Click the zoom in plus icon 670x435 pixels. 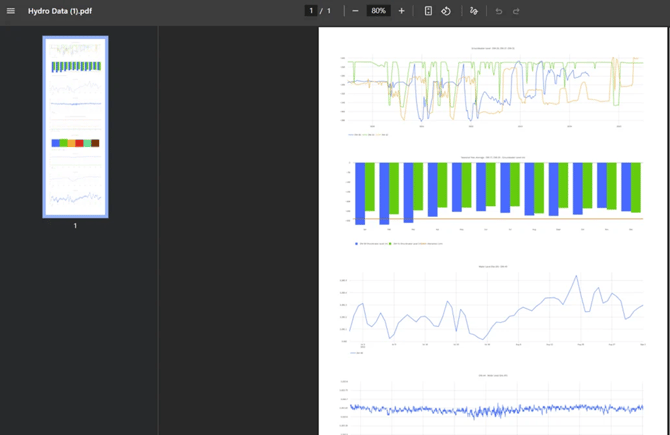coord(401,11)
